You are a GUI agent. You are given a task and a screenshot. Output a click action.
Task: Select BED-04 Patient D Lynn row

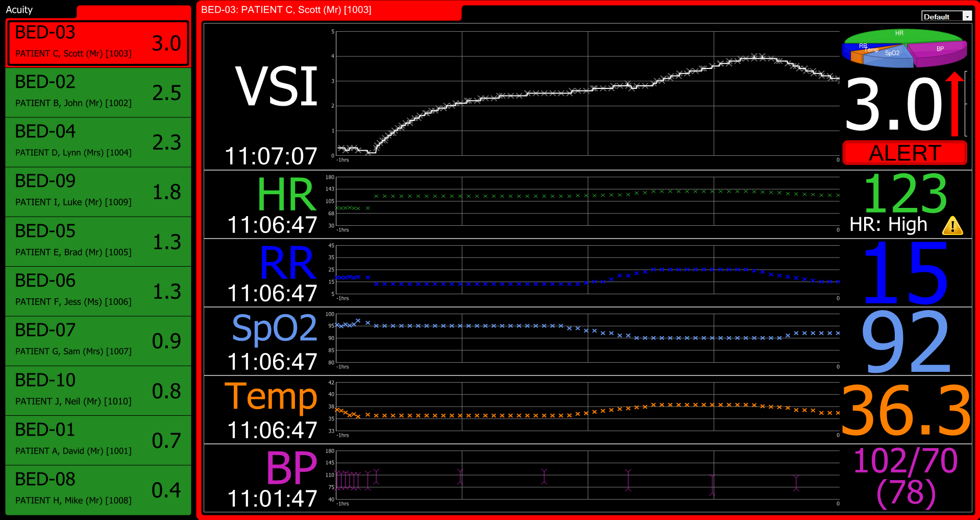pyautogui.click(x=98, y=142)
